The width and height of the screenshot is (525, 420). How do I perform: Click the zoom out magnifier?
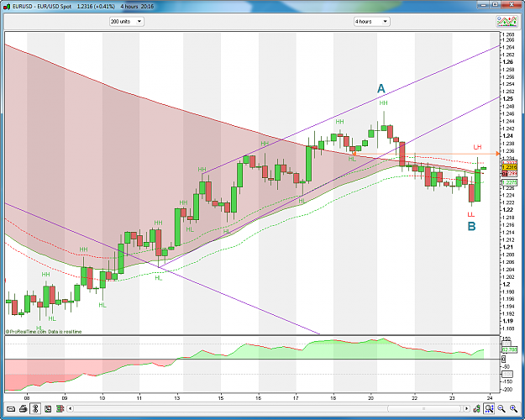[x=501, y=408]
